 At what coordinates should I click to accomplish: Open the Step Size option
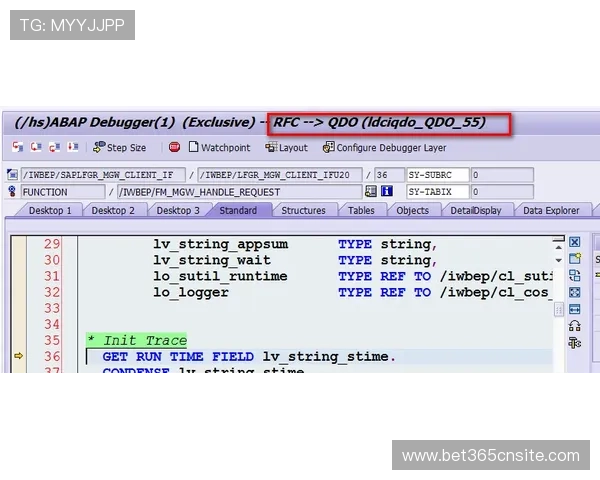118,147
